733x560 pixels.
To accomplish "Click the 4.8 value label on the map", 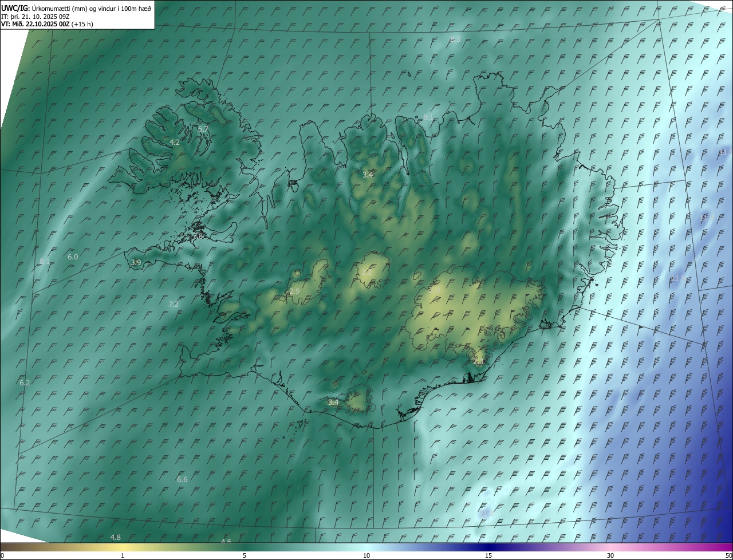I will coord(116,537).
